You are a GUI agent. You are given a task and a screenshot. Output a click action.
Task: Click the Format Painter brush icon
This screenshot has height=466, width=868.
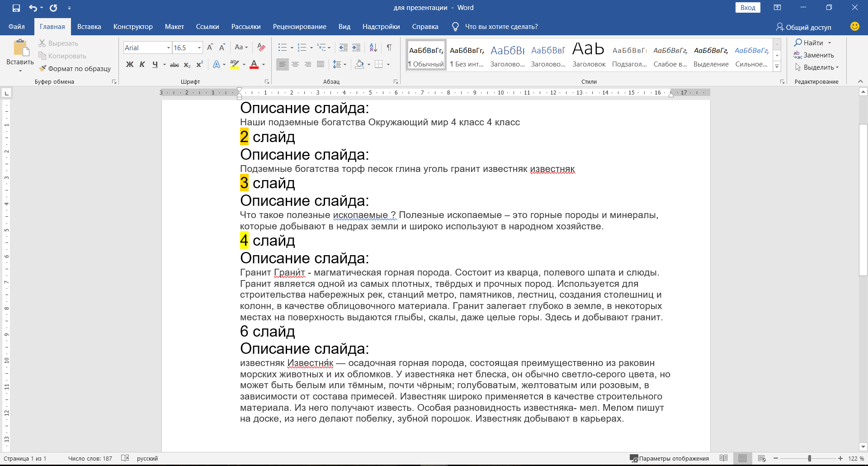(x=43, y=68)
